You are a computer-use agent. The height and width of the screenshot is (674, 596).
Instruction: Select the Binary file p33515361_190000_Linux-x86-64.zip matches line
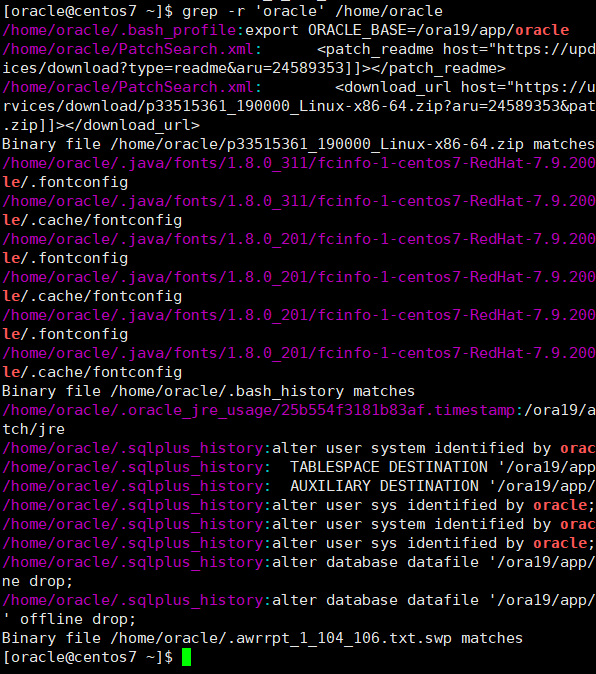click(298, 144)
